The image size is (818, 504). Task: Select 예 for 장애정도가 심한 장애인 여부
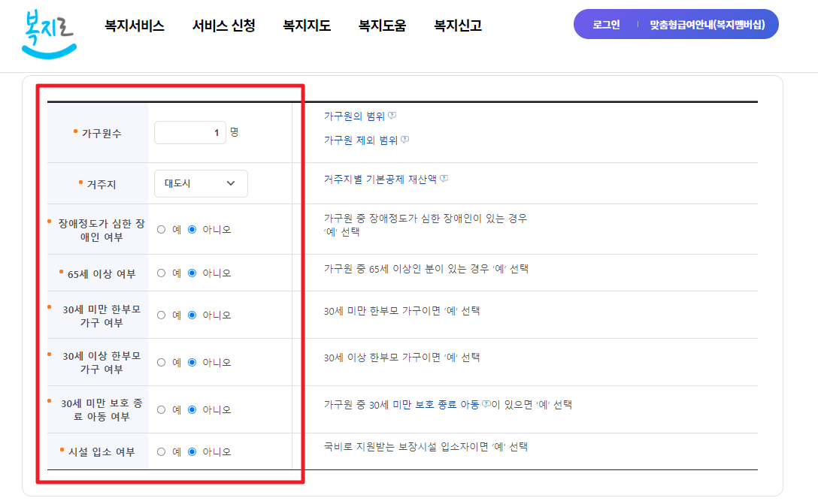[x=161, y=229]
